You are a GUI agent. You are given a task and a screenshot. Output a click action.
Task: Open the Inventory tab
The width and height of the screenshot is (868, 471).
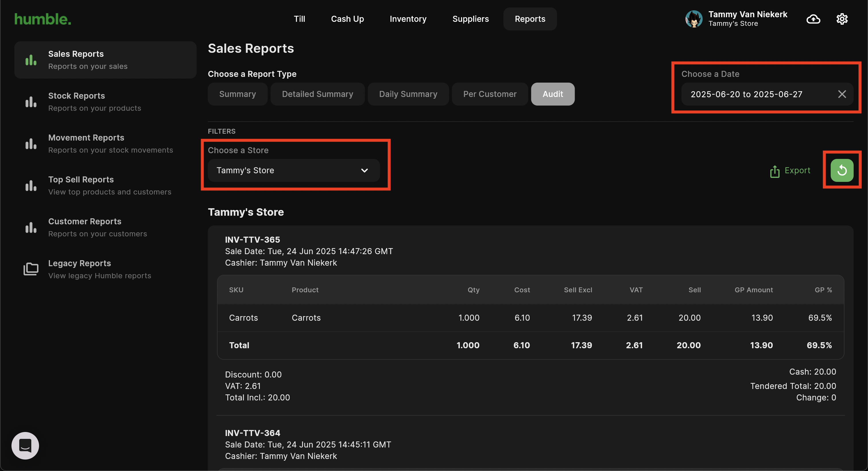click(408, 19)
